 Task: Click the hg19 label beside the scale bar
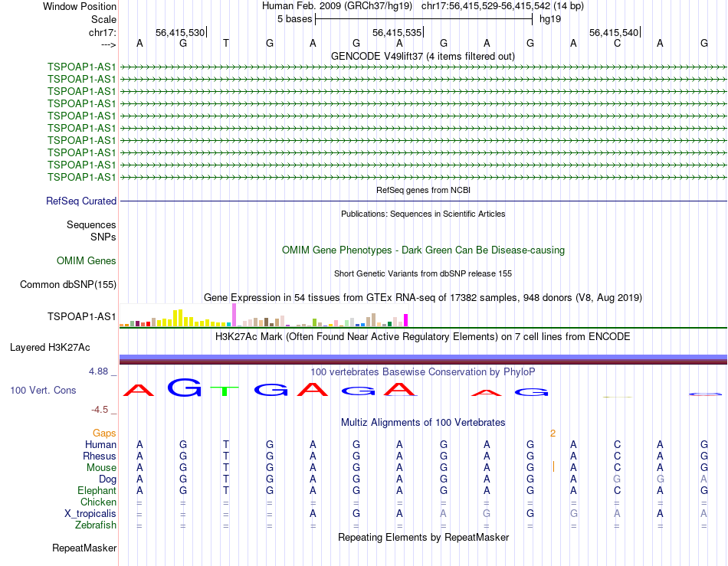tap(550, 19)
